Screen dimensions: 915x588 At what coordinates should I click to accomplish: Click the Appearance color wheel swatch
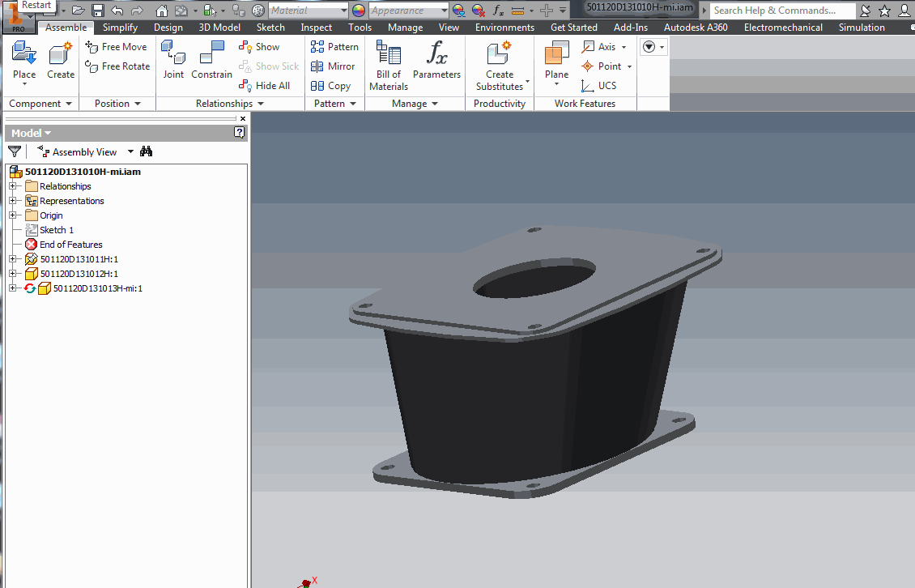(x=357, y=11)
